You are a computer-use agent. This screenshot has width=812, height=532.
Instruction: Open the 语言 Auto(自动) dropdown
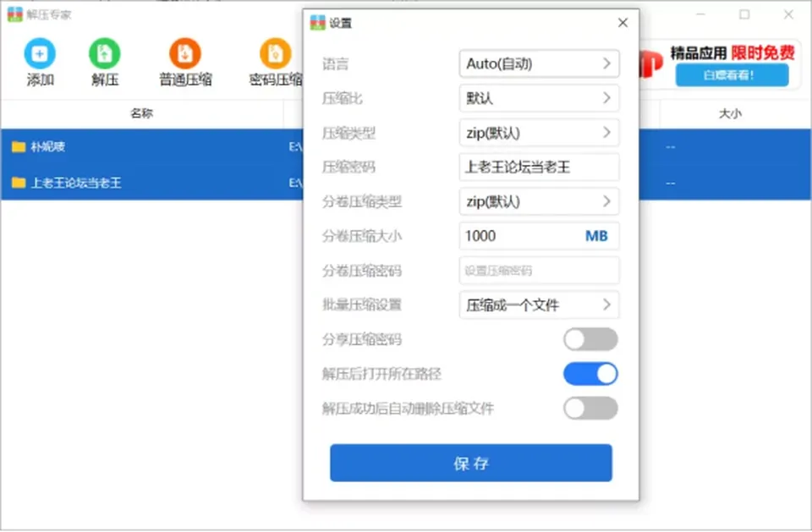539,63
